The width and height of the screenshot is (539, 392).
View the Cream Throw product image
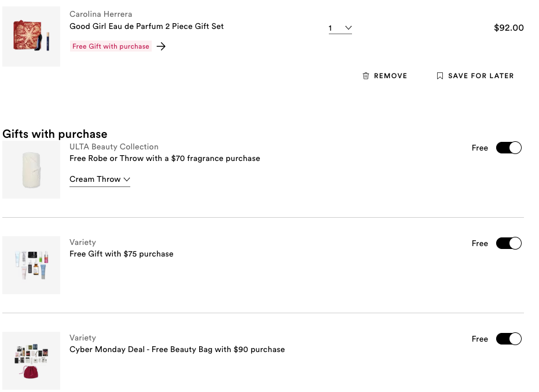pyautogui.click(x=31, y=170)
